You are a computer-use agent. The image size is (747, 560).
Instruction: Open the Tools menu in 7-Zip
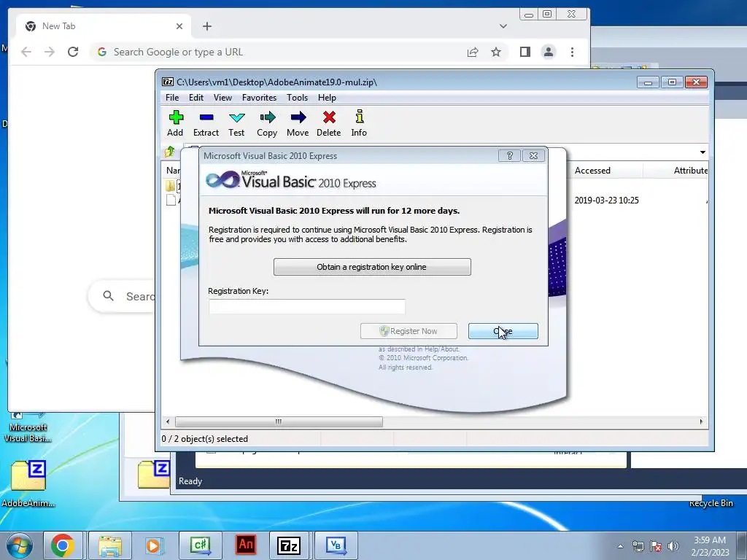click(x=297, y=98)
